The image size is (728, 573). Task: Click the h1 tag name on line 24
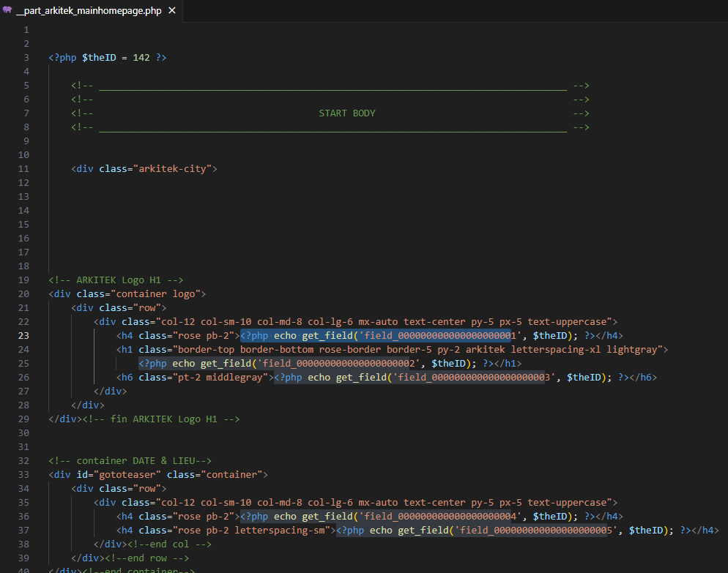pos(127,350)
